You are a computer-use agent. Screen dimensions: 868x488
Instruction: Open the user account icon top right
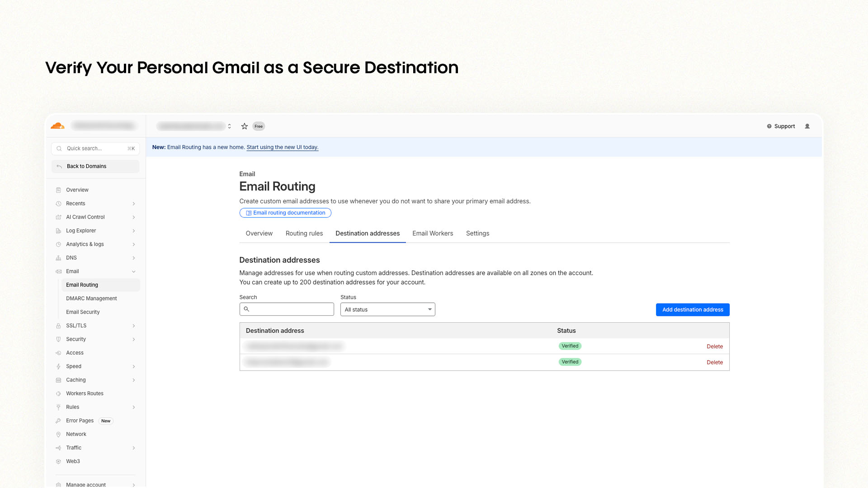click(807, 126)
